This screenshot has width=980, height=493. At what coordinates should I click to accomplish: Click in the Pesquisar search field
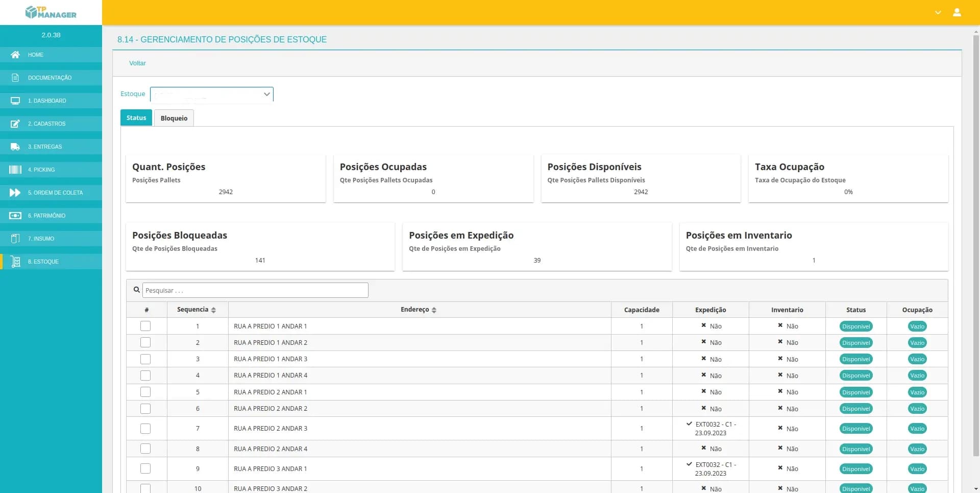tap(255, 290)
